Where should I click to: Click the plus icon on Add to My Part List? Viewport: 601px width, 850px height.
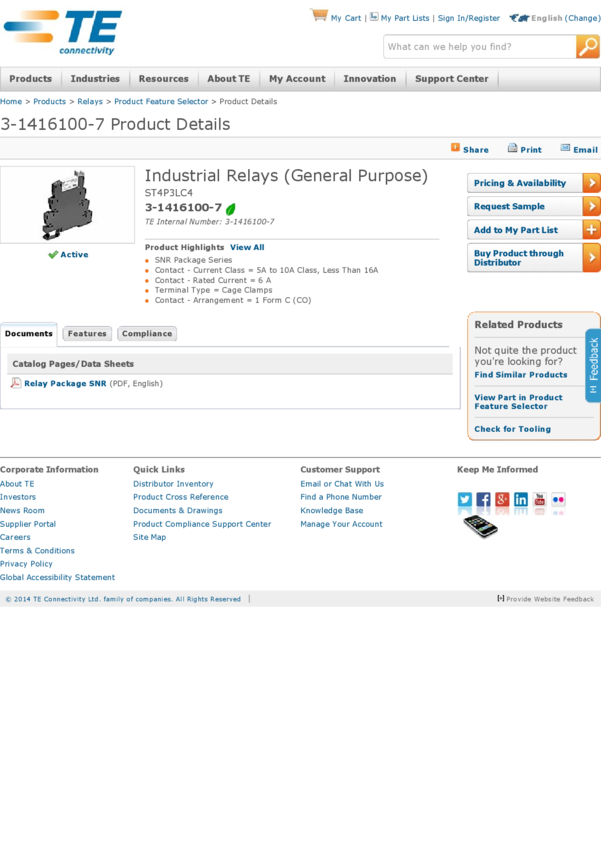[591, 230]
